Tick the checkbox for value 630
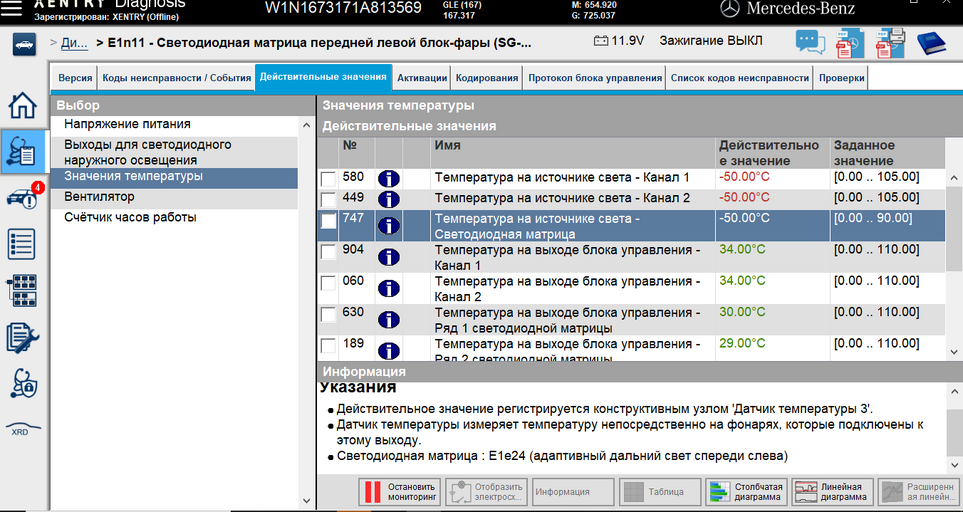Viewport: 963px width, 512px height. pos(329,315)
